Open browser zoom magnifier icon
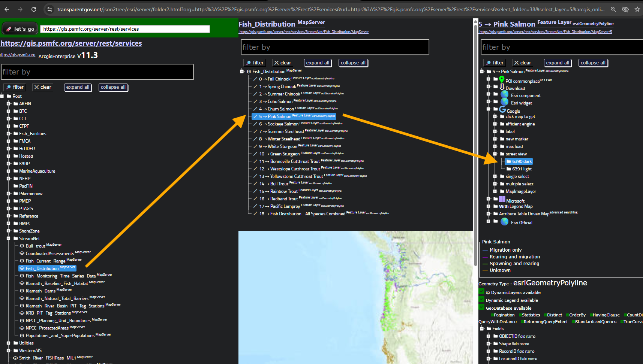 coord(613,9)
